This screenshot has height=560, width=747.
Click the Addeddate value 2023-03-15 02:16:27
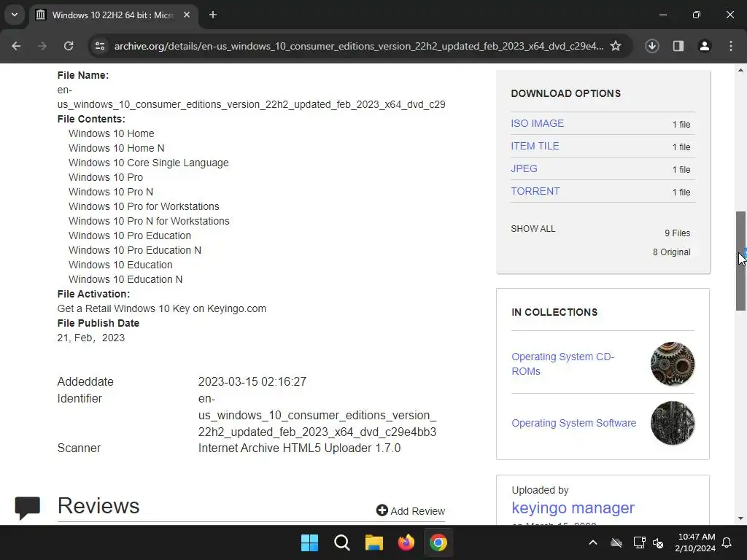click(x=252, y=381)
